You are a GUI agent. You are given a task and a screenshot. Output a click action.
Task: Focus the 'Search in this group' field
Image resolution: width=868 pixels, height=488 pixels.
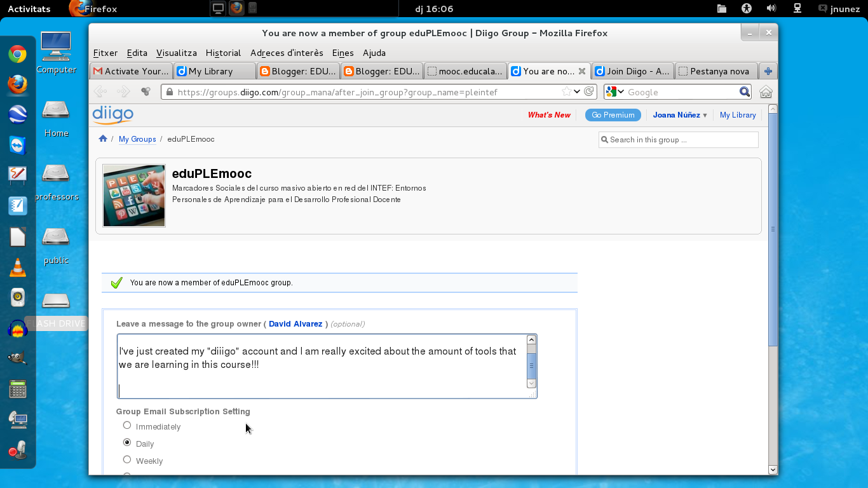coord(679,140)
